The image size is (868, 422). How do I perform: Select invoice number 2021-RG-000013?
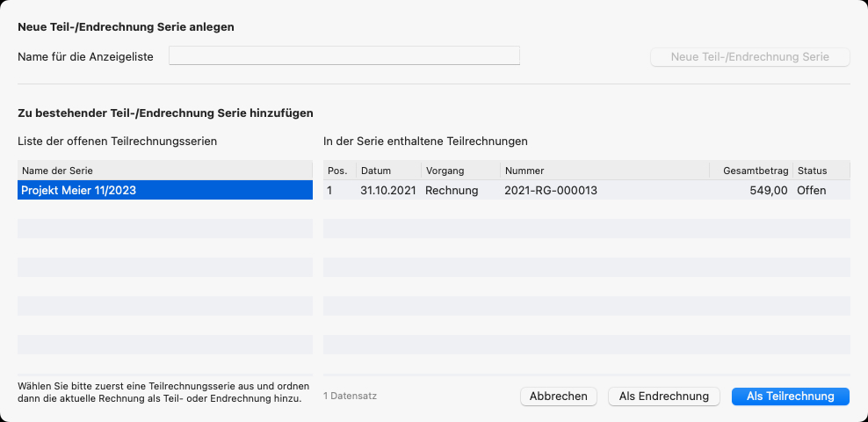(x=551, y=190)
